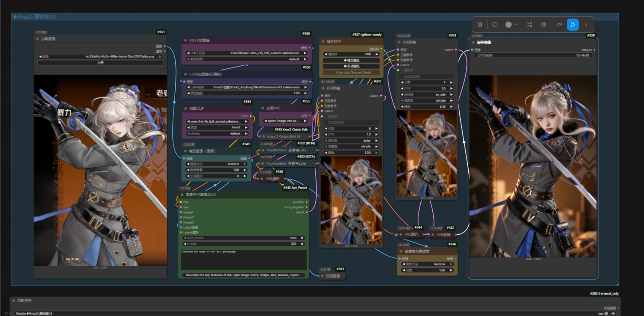
Task: Open the node color picker swatch
Action: pos(509,25)
